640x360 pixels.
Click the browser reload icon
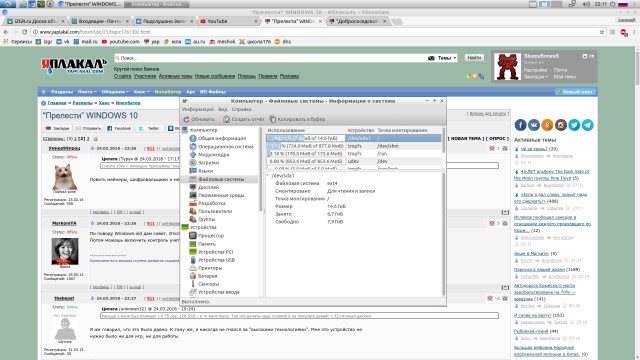click(x=24, y=32)
